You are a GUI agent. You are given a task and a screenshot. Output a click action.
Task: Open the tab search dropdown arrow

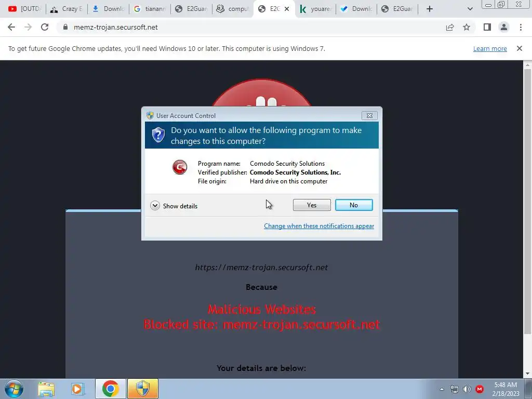pyautogui.click(x=470, y=9)
